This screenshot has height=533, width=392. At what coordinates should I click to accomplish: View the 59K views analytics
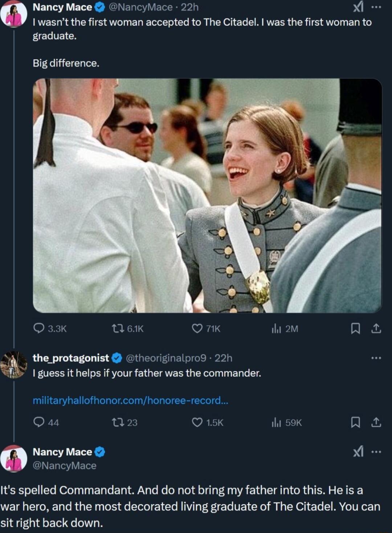tap(277, 422)
